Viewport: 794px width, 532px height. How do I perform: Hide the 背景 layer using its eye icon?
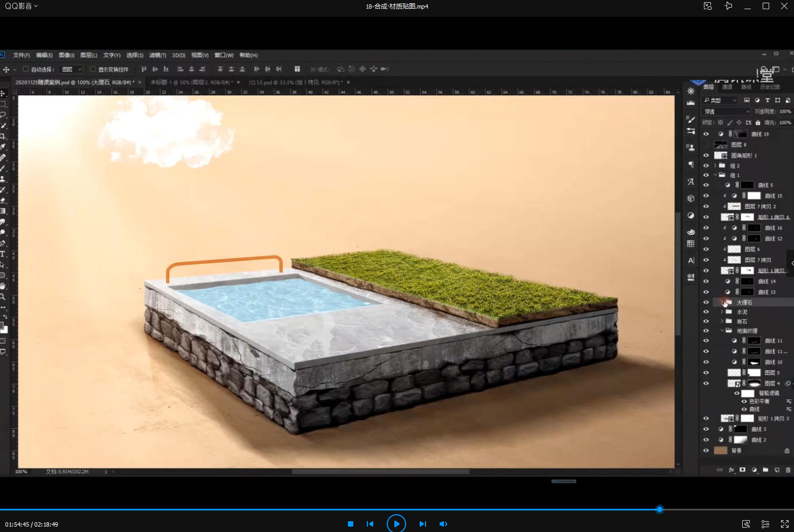point(706,451)
